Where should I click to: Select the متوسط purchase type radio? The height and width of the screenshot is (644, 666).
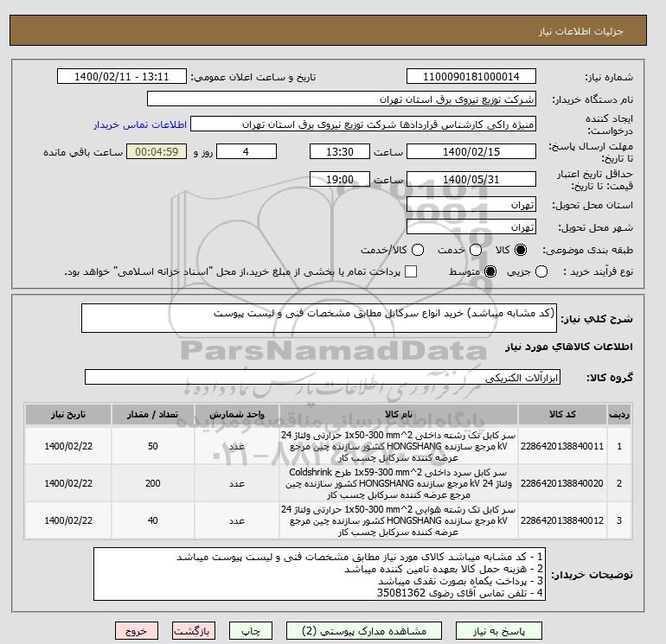click(x=490, y=271)
